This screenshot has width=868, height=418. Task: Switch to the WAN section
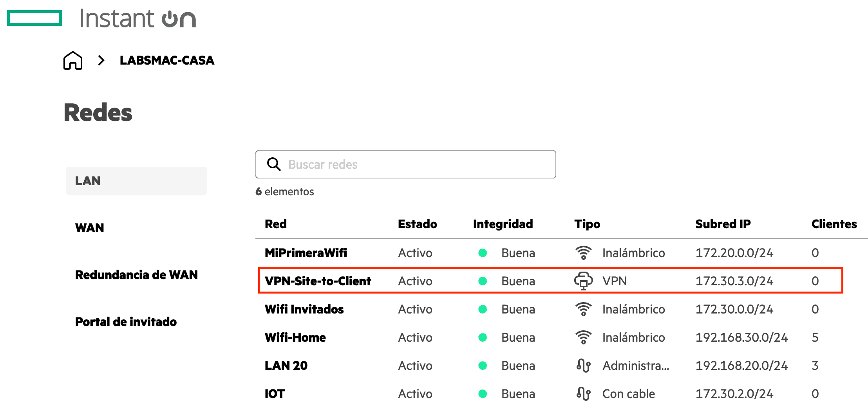[90, 228]
